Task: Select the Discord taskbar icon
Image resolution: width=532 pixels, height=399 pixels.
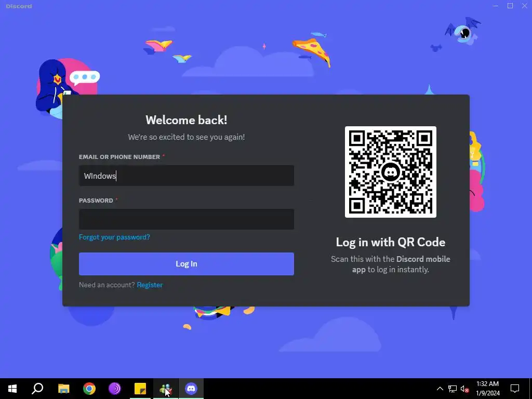Action: (191, 389)
